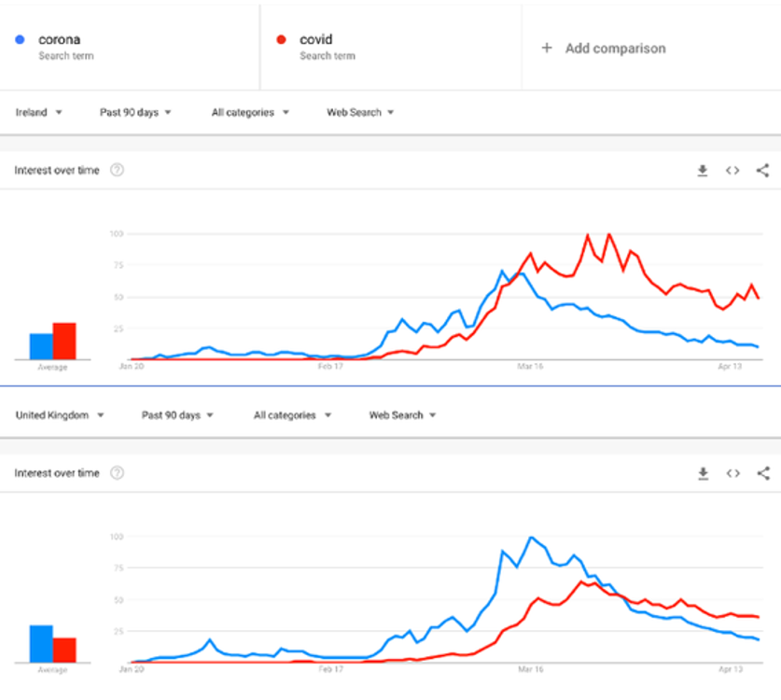Share the United Kingdom interest chart
This screenshot has width=781, height=700.
tap(762, 474)
